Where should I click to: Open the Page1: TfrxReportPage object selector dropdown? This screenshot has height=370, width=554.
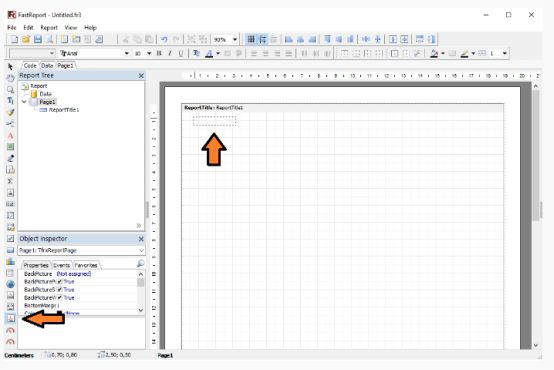point(141,251)
